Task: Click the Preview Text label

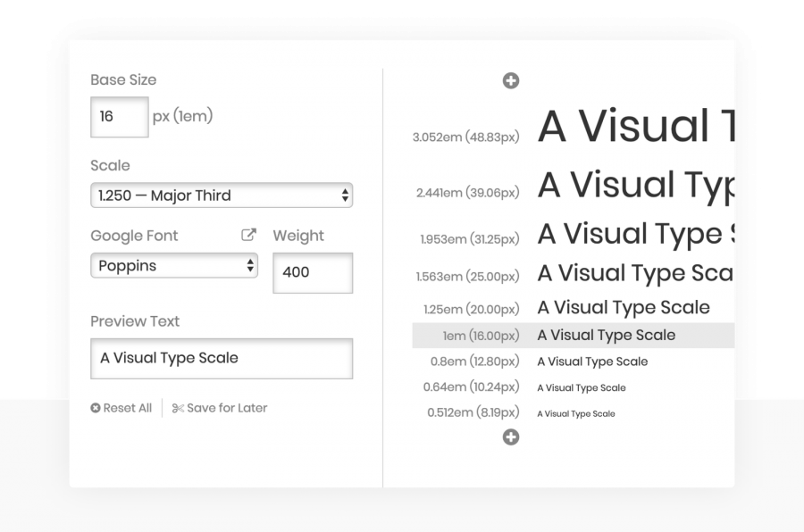Action: [x=135, y=321]
